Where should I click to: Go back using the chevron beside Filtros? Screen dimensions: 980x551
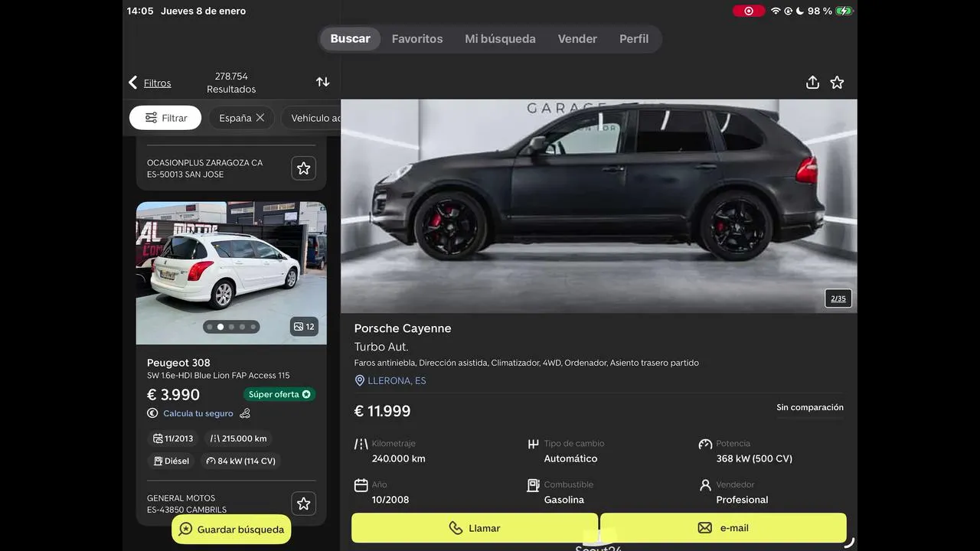[x=133, y=83]
